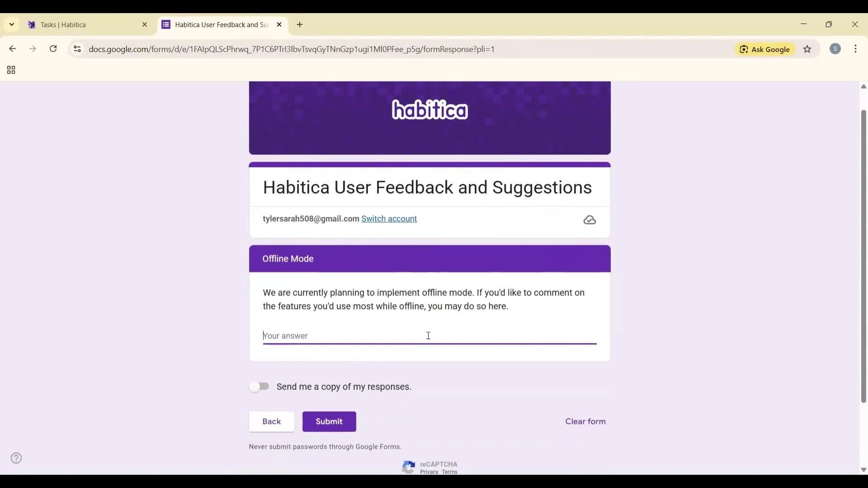
Task: Click the Switch account link
Action: click(x=389, y=219)
